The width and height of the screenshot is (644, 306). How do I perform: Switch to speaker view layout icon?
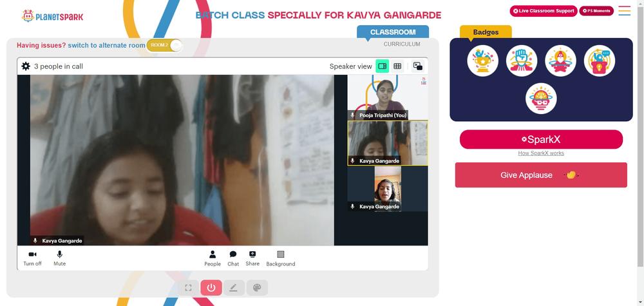pos(383,66)
